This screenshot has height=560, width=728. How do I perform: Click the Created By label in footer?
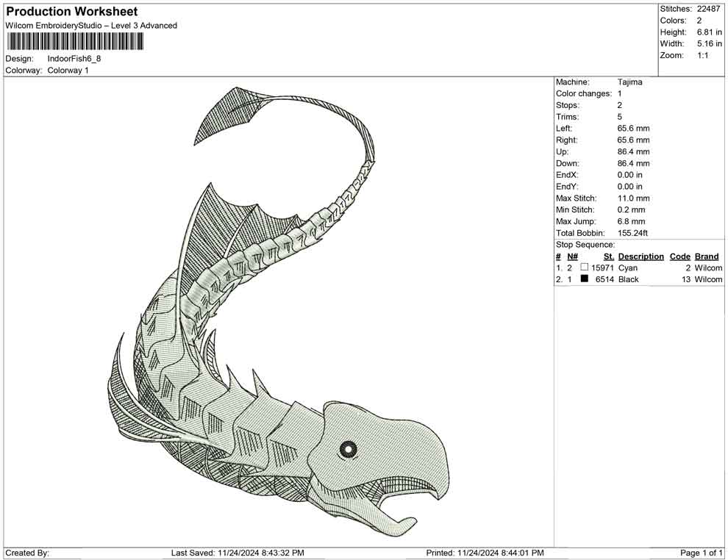[x=27, y=553]
